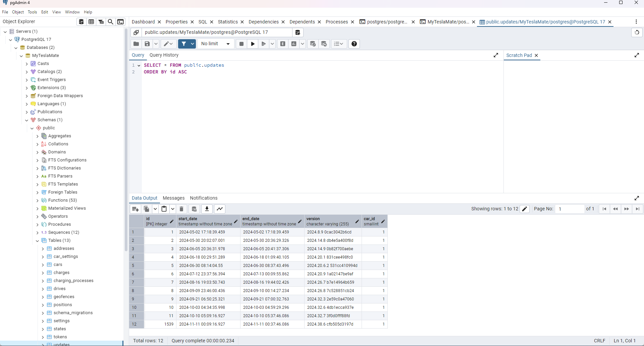
Task: Open new query tool for connection
Action: (x=298, y=32)
